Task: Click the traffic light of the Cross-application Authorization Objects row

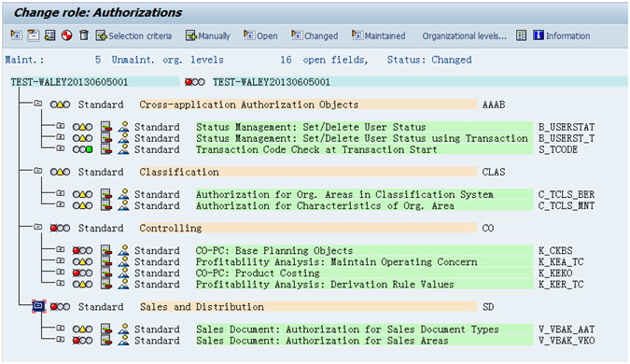Action: [60, 105]
